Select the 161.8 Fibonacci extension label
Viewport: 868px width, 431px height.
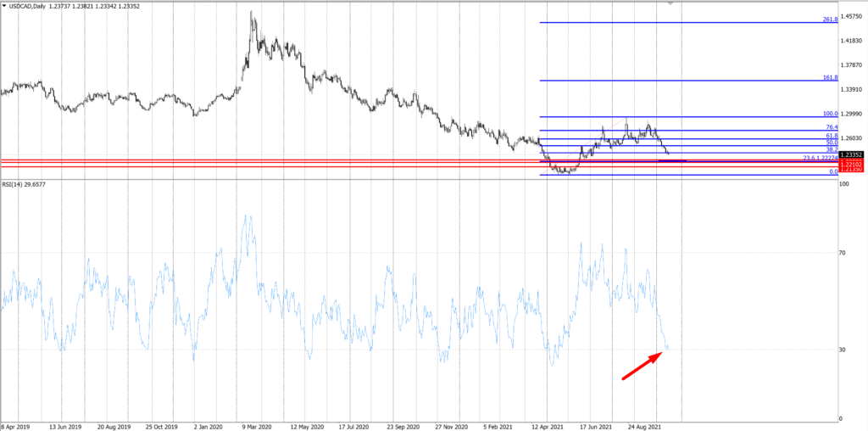(831, 77)
